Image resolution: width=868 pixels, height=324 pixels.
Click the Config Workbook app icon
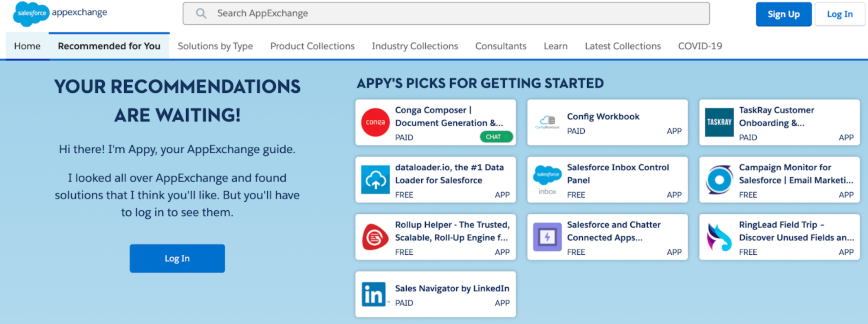coord(547,122)
